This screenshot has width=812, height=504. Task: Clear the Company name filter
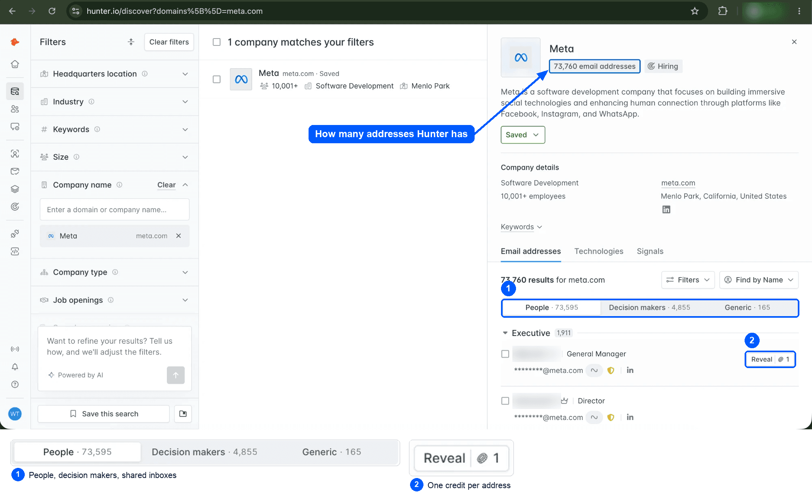pyautogui.click(x=166, y=185)
